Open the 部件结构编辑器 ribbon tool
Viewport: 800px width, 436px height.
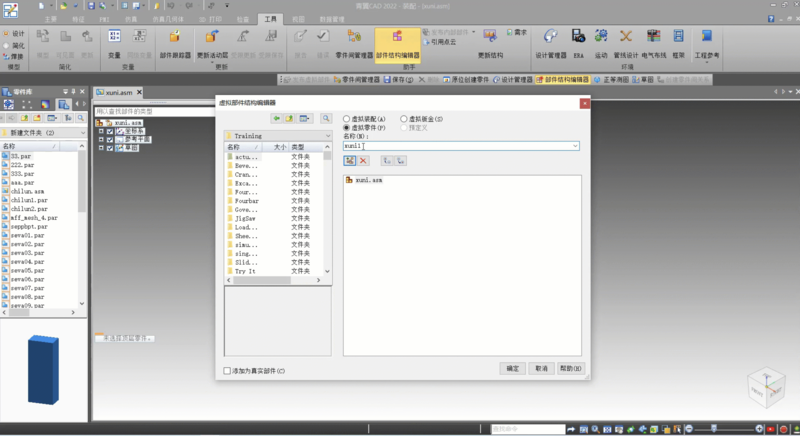coord(397,44)
